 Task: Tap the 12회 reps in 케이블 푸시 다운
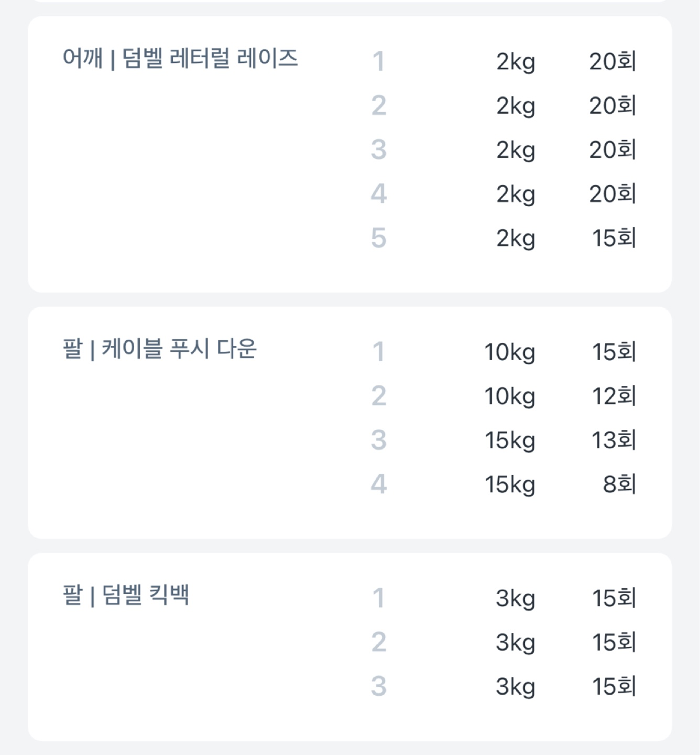pos(614,396)
